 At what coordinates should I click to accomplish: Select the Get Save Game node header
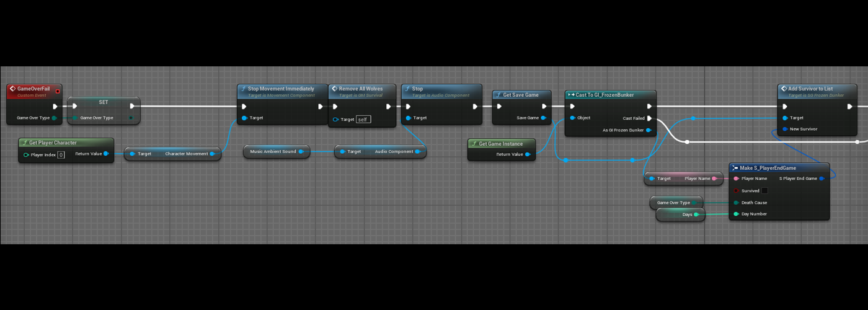pyautogui.click(x=521, y=95)
